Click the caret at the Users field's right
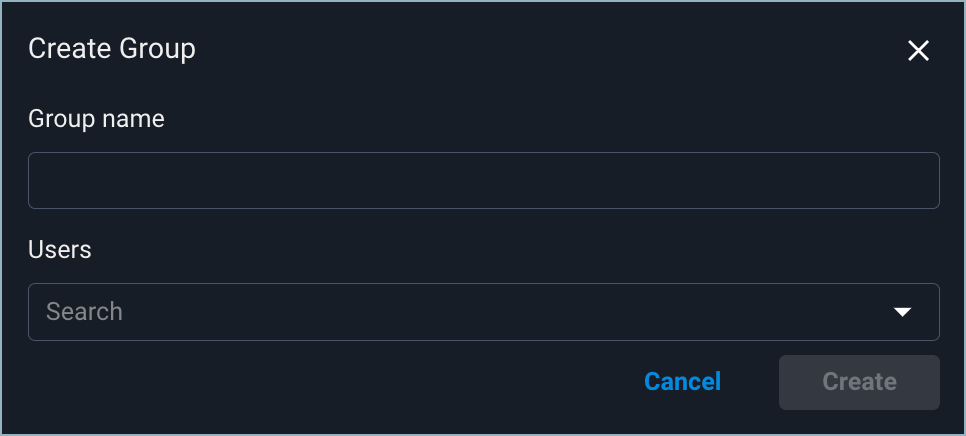 (902, 312)
